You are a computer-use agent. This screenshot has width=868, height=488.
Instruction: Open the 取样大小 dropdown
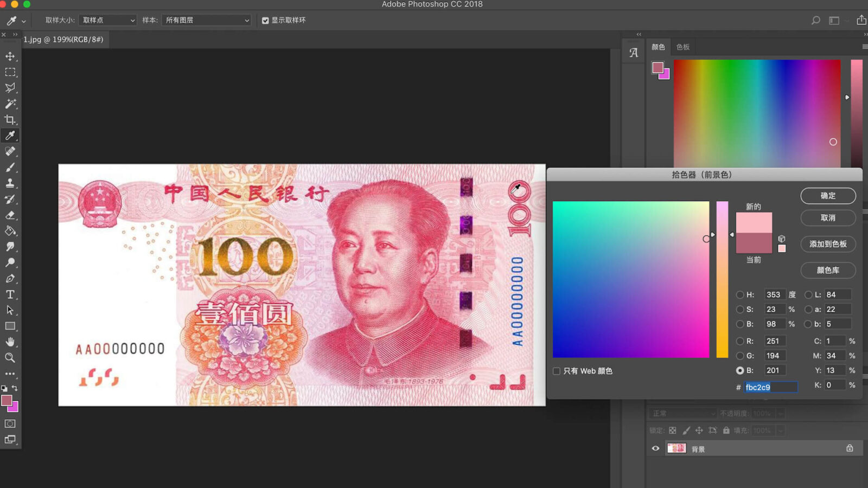[107, 20]
